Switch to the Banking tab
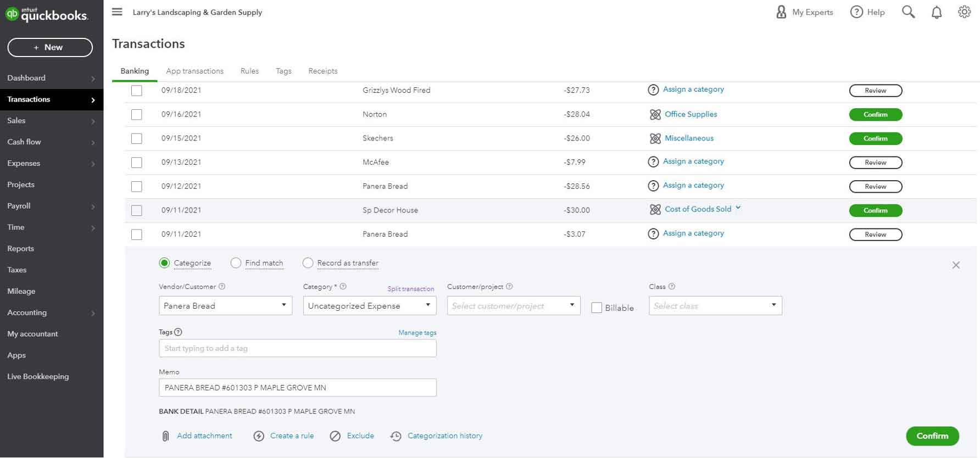The image size is (980, 458). pyautogui.click(x=135, y=71)
